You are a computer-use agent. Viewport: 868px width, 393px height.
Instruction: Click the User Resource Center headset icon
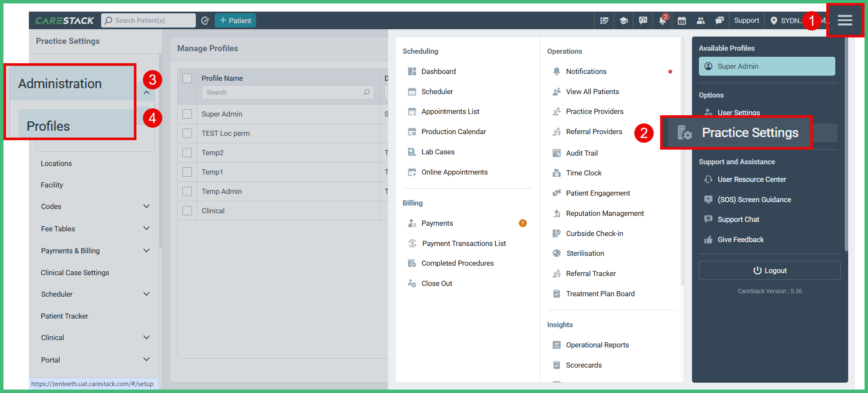(x=708, y=179)
